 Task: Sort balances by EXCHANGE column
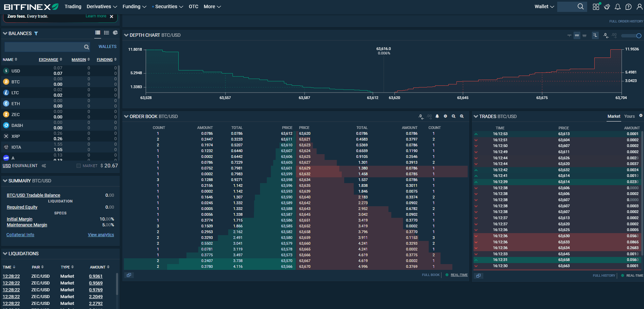[50, 60]
